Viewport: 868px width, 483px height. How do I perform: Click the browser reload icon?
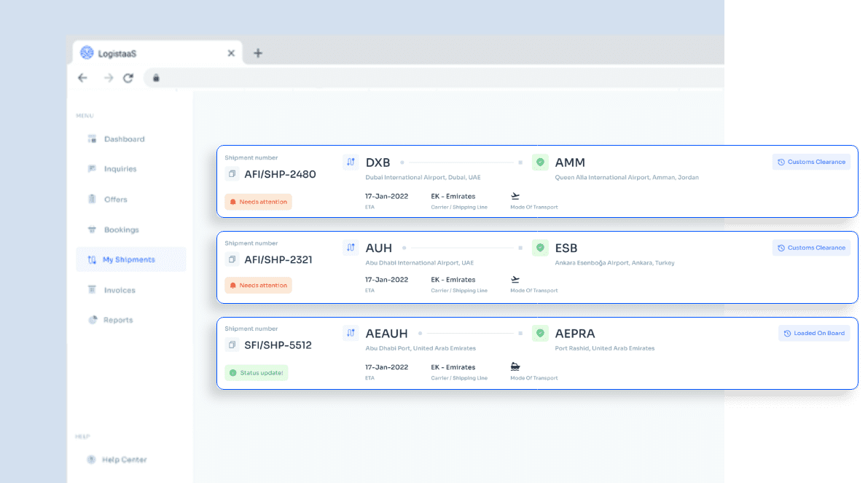click(x=128, y=78)
